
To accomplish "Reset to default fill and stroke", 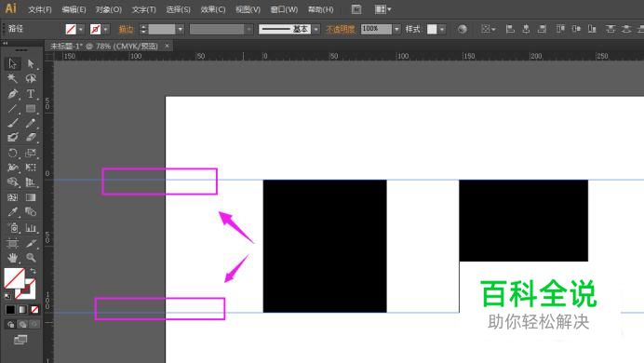I will tap(7, 295).
